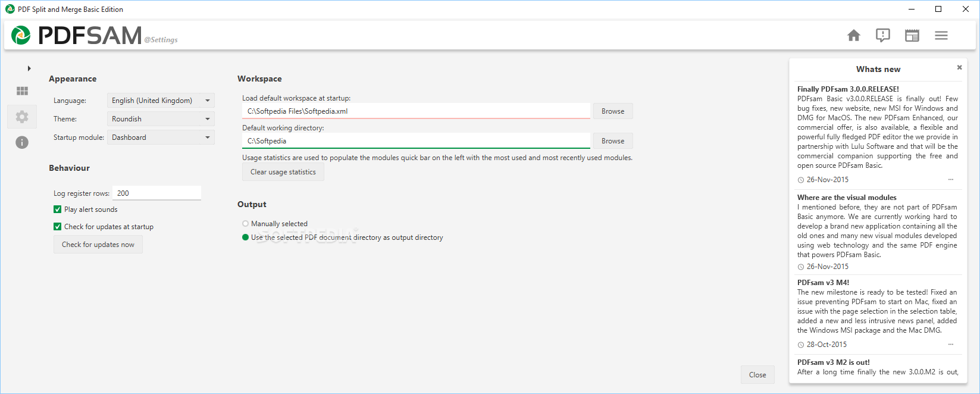The height and width of the screenshot is (394, 980).
Task: Open the Finally PDFsam 3.0.0.RELEASE! news title
Action: (x=848, y=89)
